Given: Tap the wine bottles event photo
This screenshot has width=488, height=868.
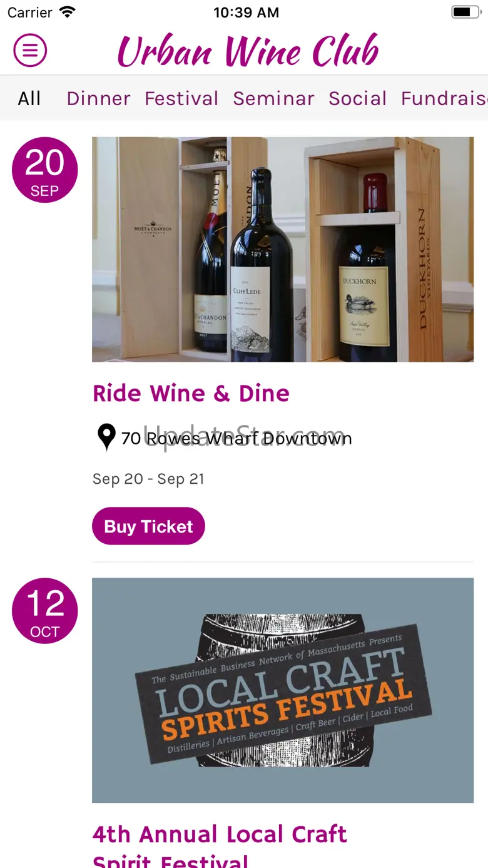Looking at the screenshot, I should click(x=283, y=249).
